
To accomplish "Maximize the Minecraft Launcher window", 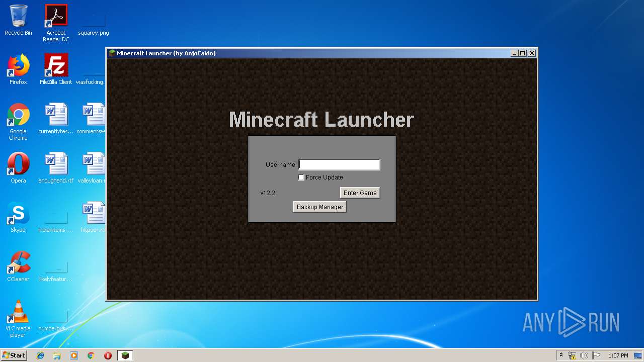I will (522, 53).
